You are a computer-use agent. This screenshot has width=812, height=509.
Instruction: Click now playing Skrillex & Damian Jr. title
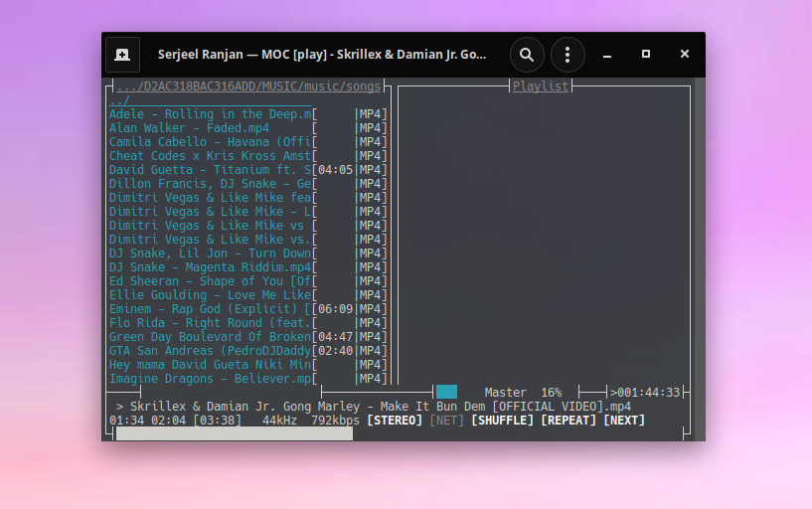pos(381,407)
